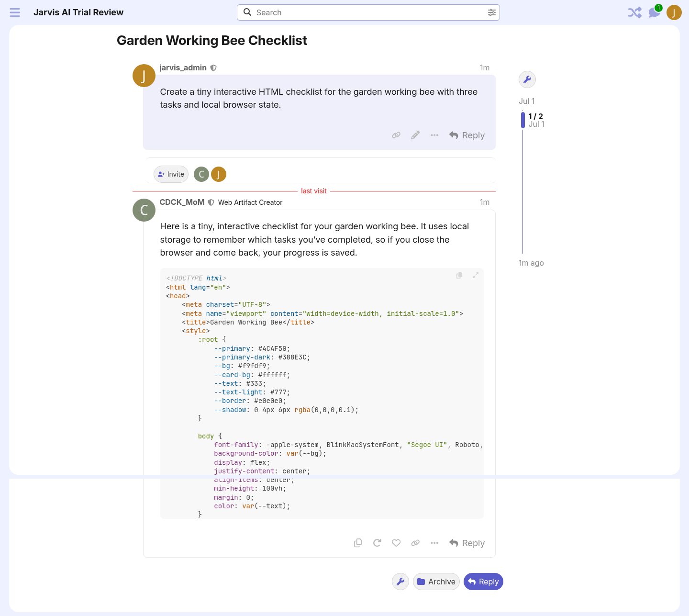Screen dimensions: 689x616
Task: Click the Jarvis AI Trial Review title
Action: pos(78,12)
